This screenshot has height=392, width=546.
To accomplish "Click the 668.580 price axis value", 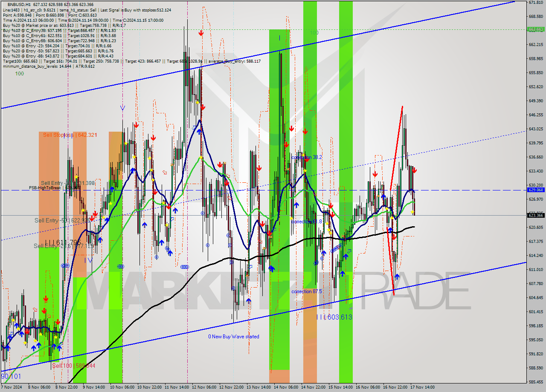I will [536, 17].
